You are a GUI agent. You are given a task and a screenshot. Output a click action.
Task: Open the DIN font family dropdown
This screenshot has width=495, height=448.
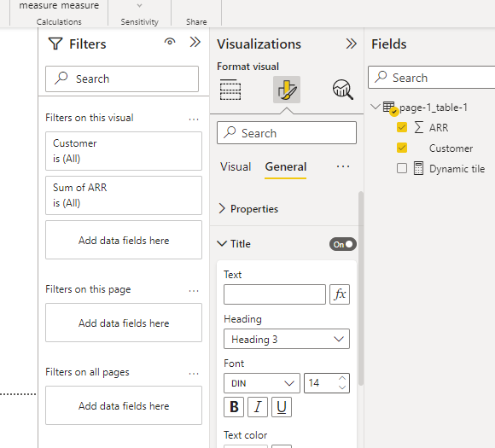point(262,383)
